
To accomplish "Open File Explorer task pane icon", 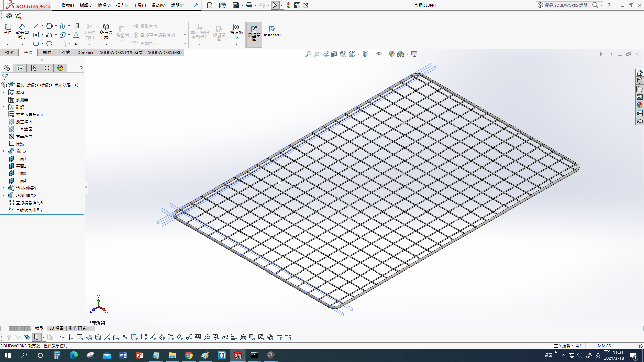I will point(640,89).
